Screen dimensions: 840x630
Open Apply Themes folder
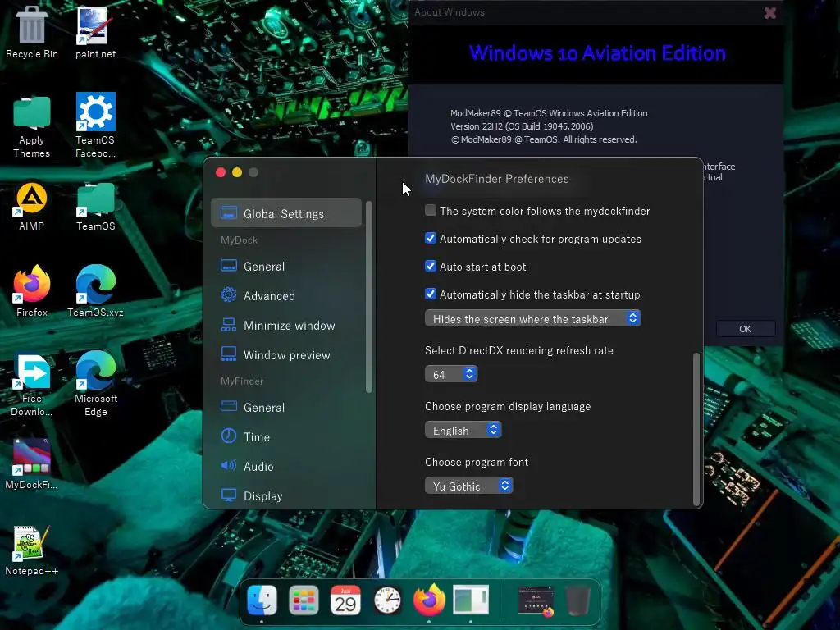[x=32, y=126]
